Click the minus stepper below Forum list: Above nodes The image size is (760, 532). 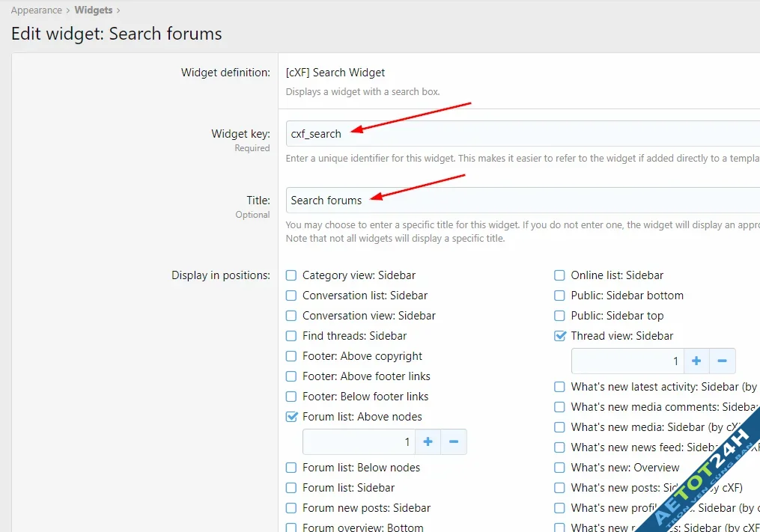[453, 441]
